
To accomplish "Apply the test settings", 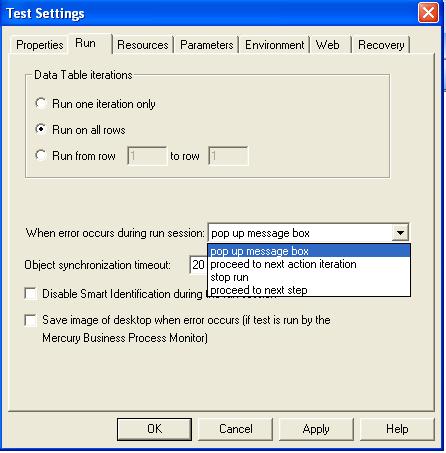I will (316, 429).
